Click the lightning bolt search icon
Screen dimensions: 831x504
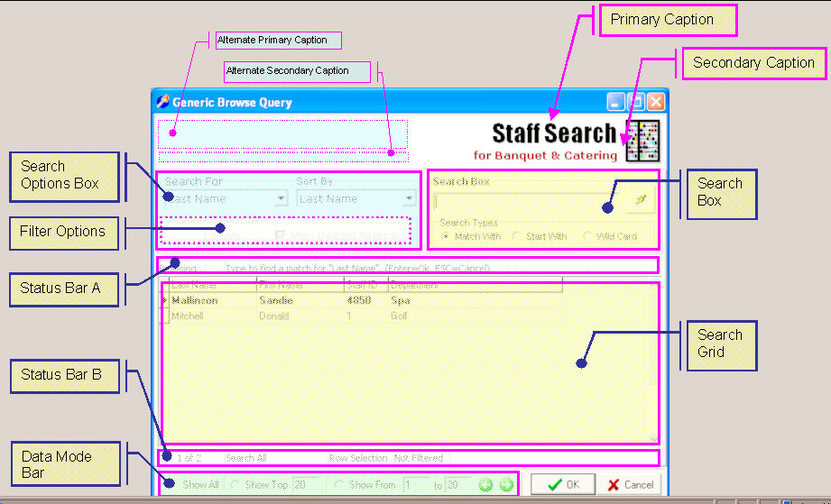coord(641,200)
